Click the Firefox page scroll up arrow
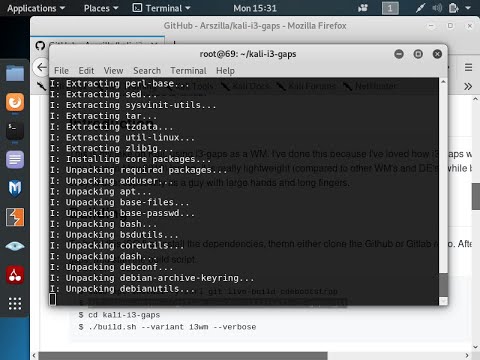This screenshot has width=480, height=360. tap(476, 99)
